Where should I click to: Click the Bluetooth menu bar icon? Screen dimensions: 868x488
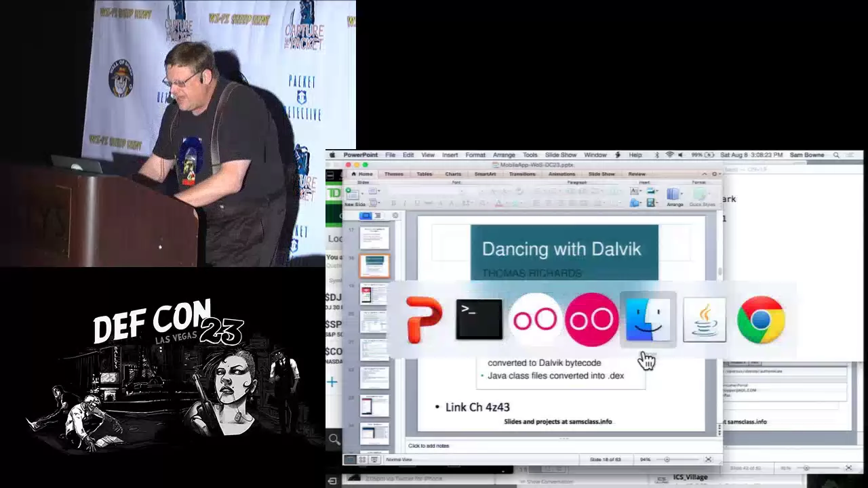coord(658,155)
